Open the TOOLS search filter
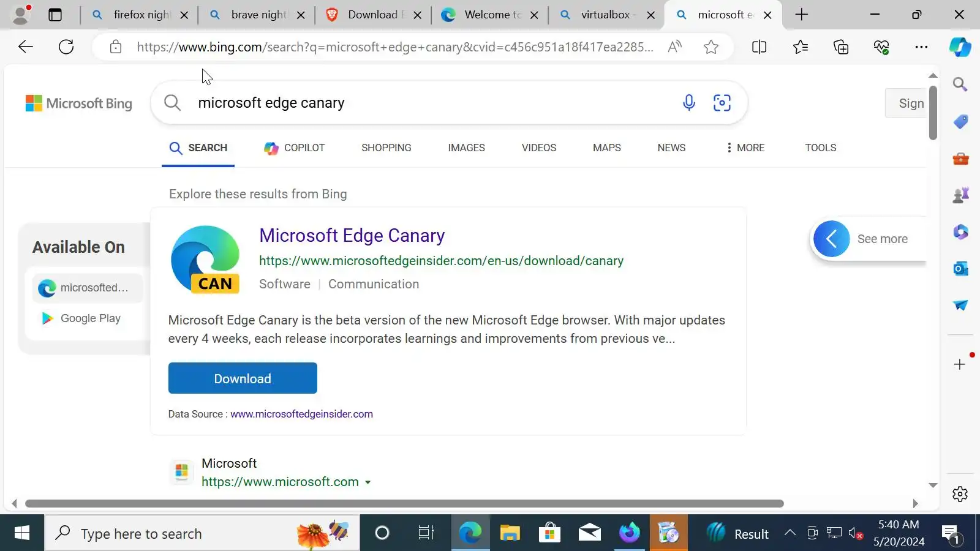The height and width of the screenshot is (551, 980). tap(821, 148)
